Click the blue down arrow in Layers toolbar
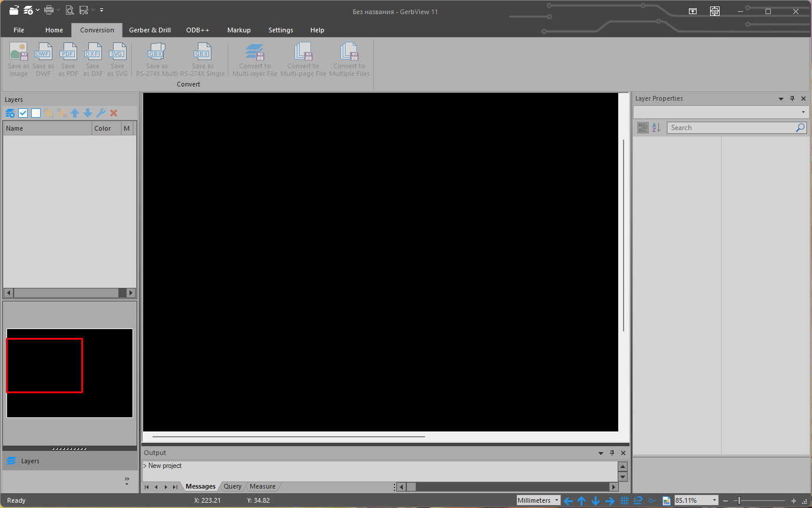 coord(88,113)
